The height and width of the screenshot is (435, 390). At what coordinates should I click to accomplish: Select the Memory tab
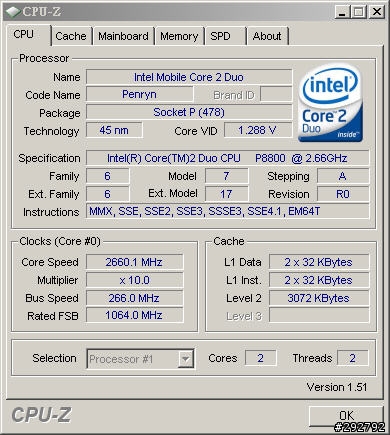coord(179,36)
